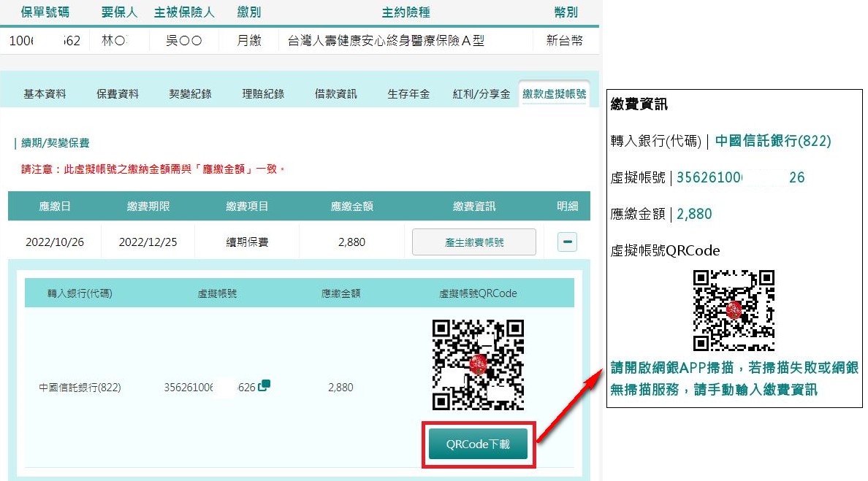The width and height of the screenshot is (868, 481).
Task: Click the 繳費期限 column header
Action: 148,207
